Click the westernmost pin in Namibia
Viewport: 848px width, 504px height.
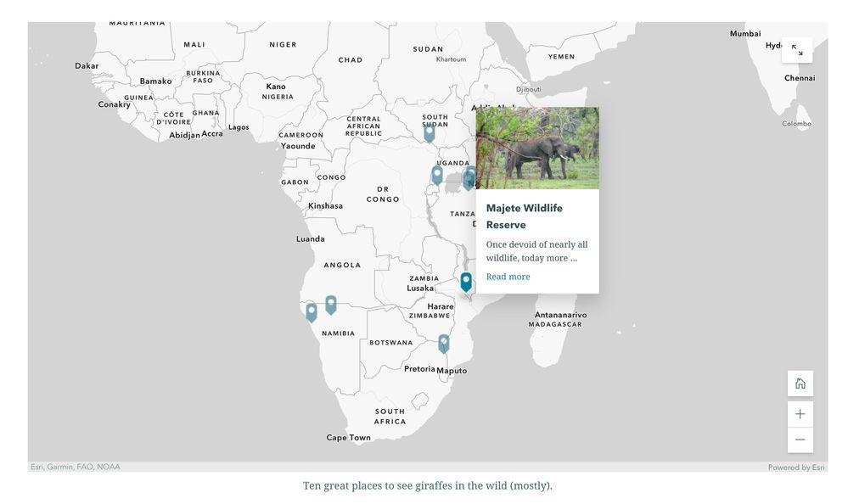click(x=312, y=311)
